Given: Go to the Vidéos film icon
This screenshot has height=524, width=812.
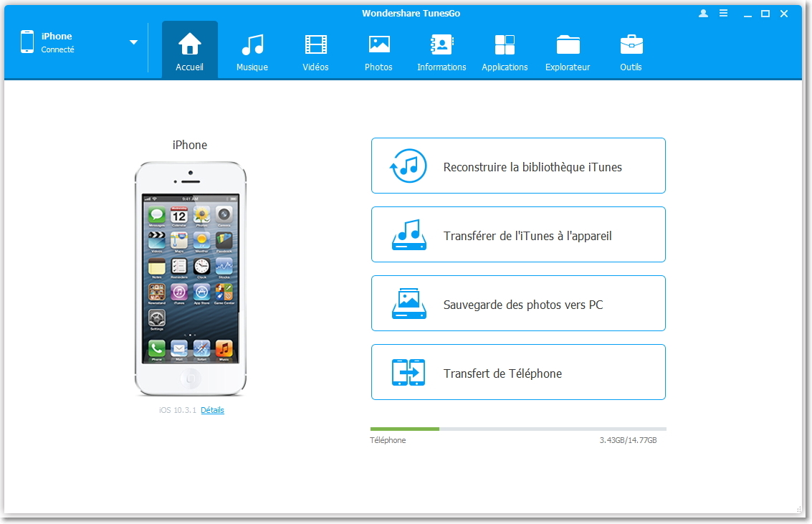Looking at the screenshot, I should tap(315, 45).
